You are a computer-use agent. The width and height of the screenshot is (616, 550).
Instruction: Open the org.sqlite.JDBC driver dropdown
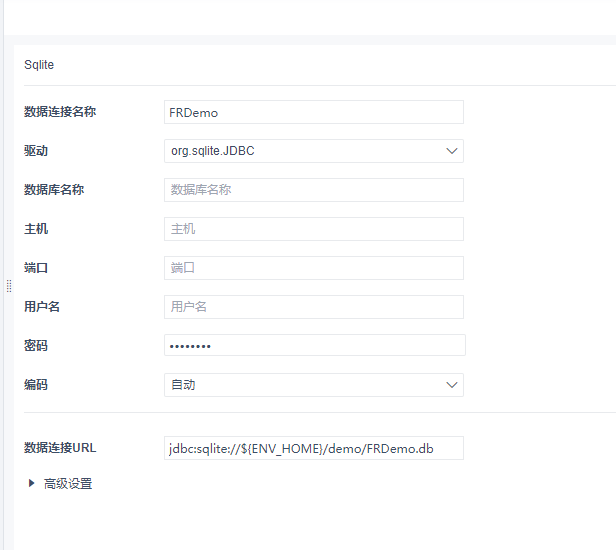pyautogui.click(x=314, y=151)
